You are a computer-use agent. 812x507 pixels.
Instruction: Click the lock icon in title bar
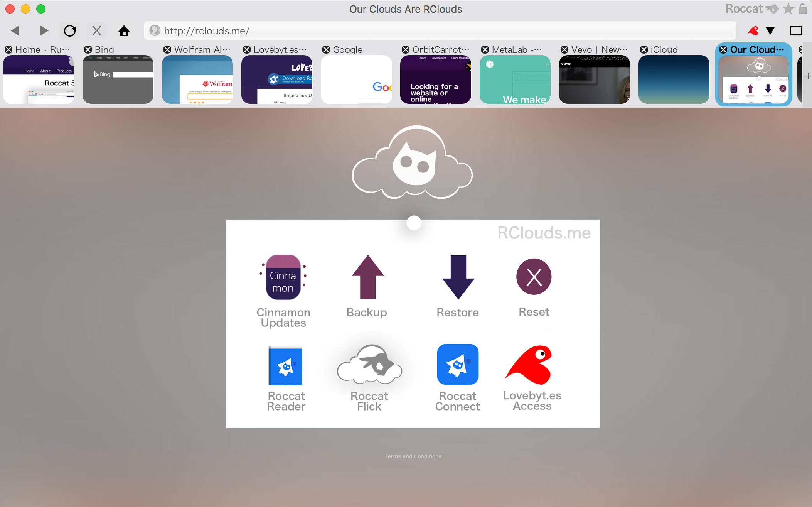coord(803,8)
